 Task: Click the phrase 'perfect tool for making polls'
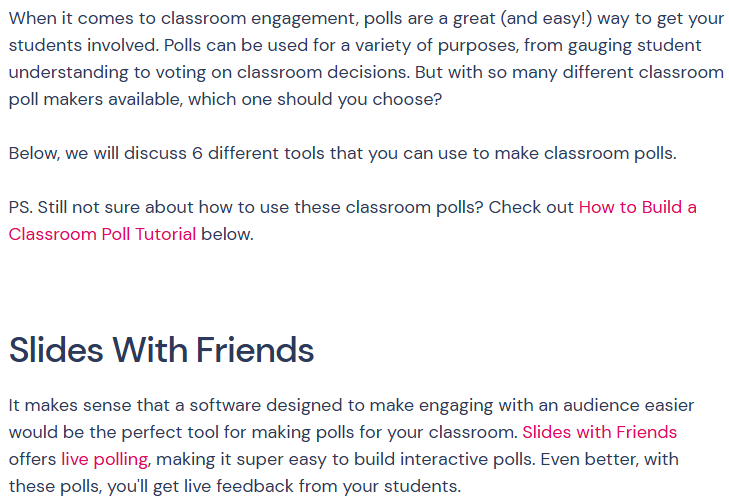tap(239, 432)
